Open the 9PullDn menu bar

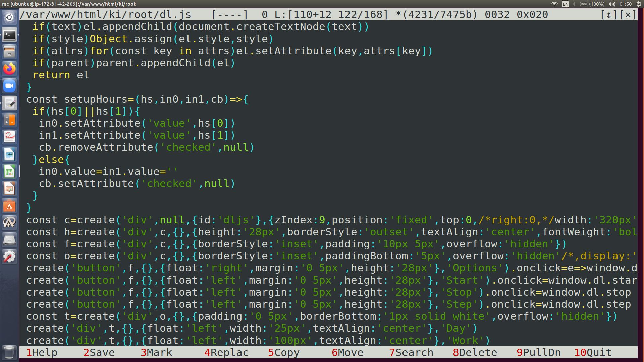pos(539,353)
